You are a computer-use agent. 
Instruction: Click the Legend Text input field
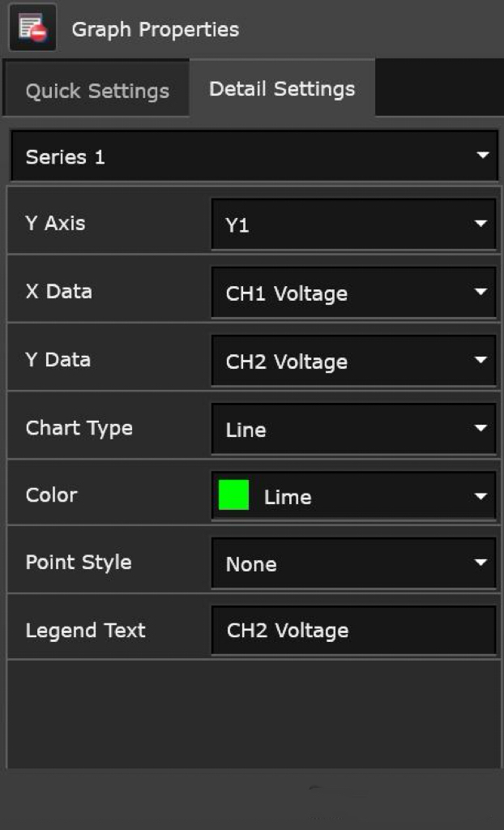tap(353, 631)
